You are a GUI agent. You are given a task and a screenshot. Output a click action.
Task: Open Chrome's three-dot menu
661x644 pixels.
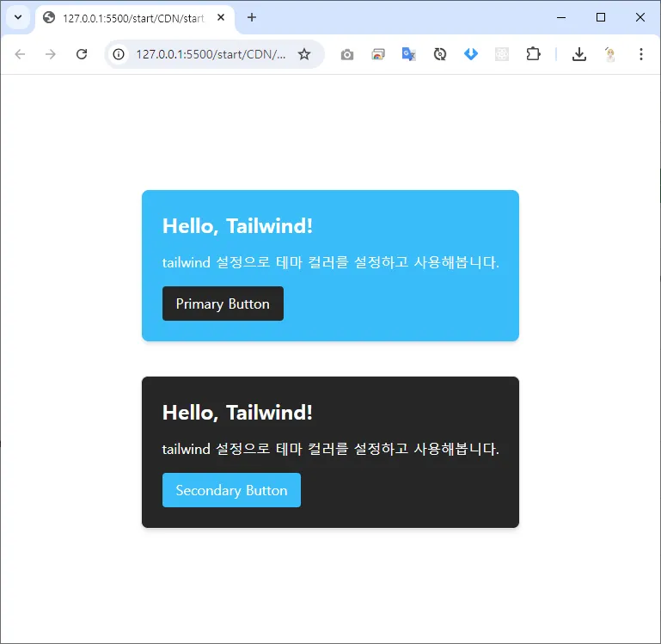[640, 54]
